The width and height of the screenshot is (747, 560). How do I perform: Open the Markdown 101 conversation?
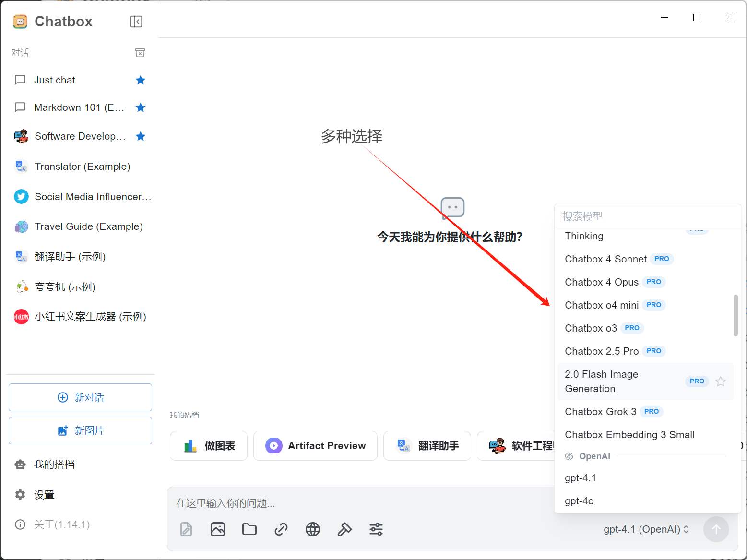(x=80, y=107)
